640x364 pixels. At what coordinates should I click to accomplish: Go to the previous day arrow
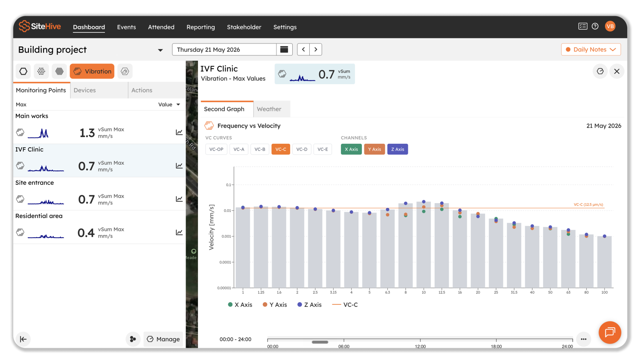point(303,50)
